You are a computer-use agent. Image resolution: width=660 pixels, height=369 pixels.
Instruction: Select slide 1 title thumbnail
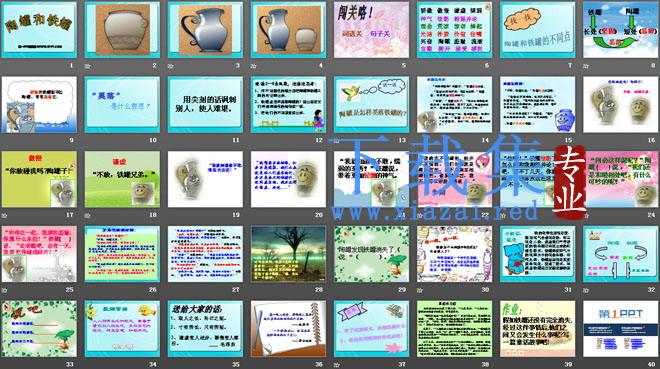pyautogui.click(x=39, y=30)
